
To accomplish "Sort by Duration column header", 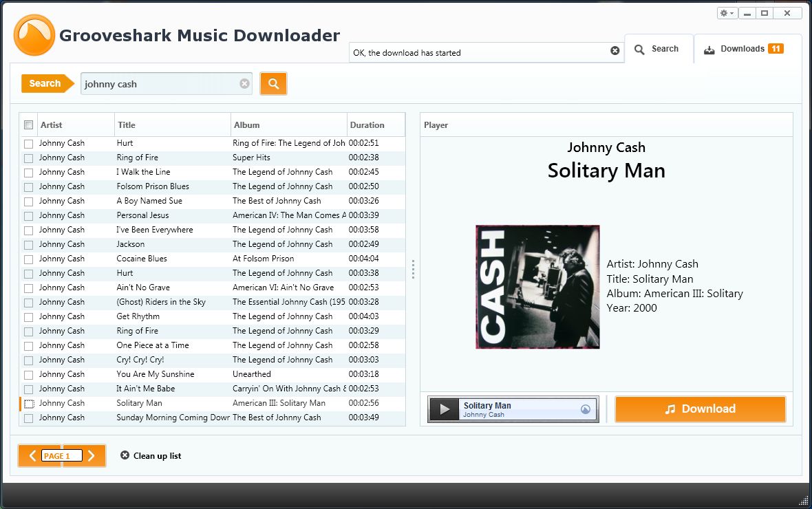I will pyautogui.click(x=376, y=124).
